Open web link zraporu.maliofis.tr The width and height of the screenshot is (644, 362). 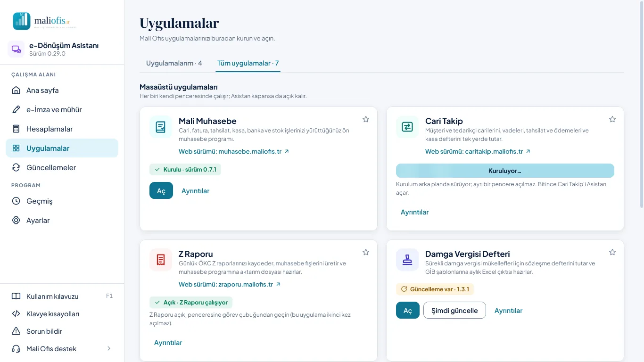click(230, 285)
